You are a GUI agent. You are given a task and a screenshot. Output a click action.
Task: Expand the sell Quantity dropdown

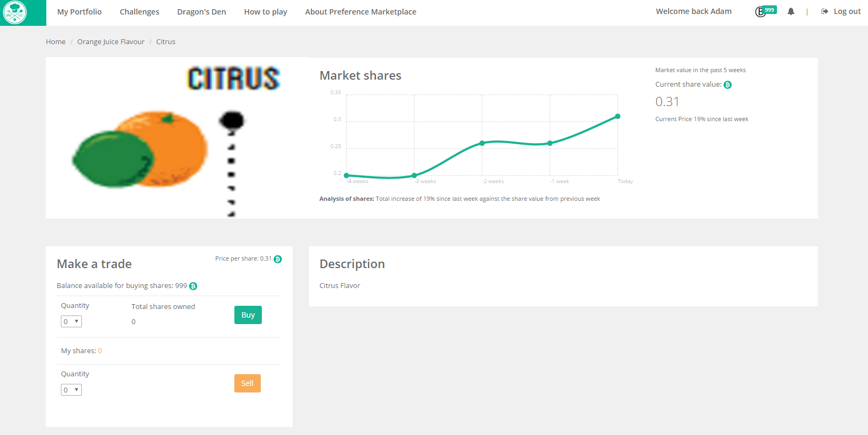71,390
